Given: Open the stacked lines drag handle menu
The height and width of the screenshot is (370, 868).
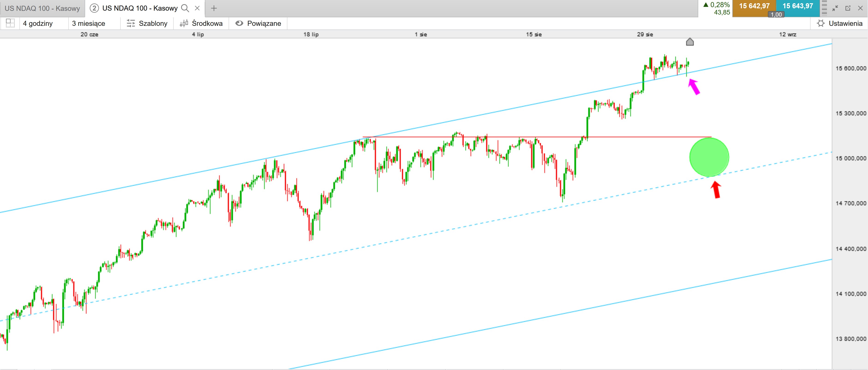Looking at the screenshot, I should [x=824, y=8].
